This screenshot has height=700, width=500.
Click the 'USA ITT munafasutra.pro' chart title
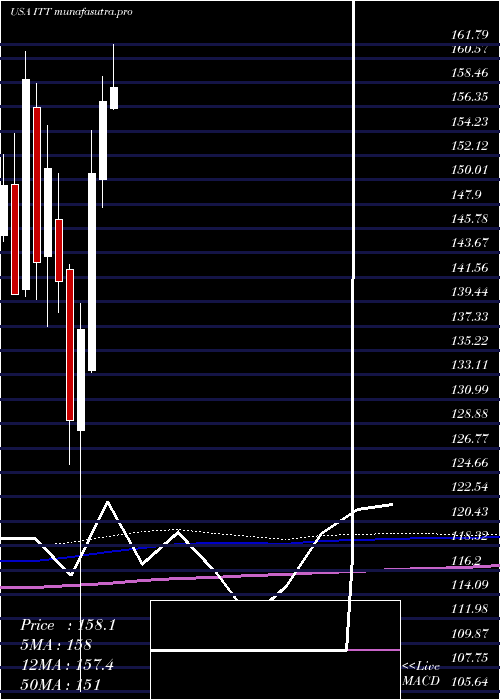click(x=71, y=12)
